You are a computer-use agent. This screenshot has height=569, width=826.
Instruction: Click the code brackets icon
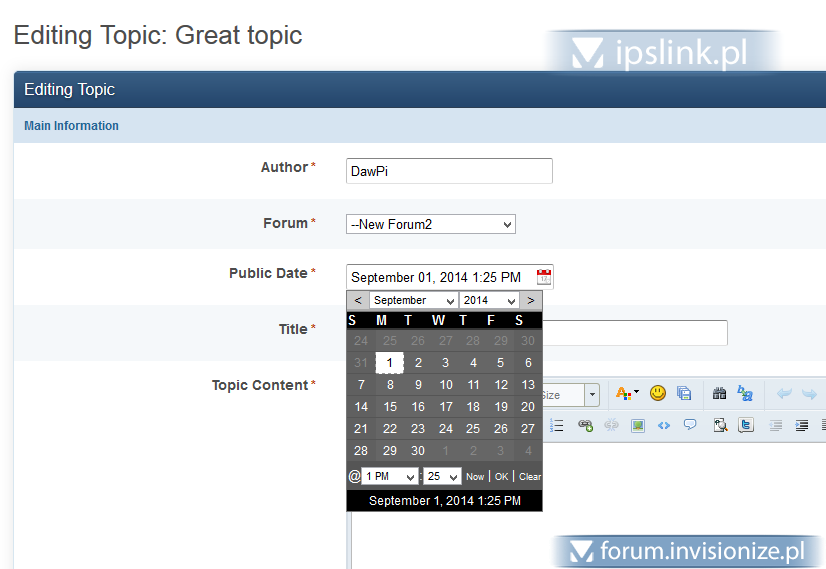point(663,425)
